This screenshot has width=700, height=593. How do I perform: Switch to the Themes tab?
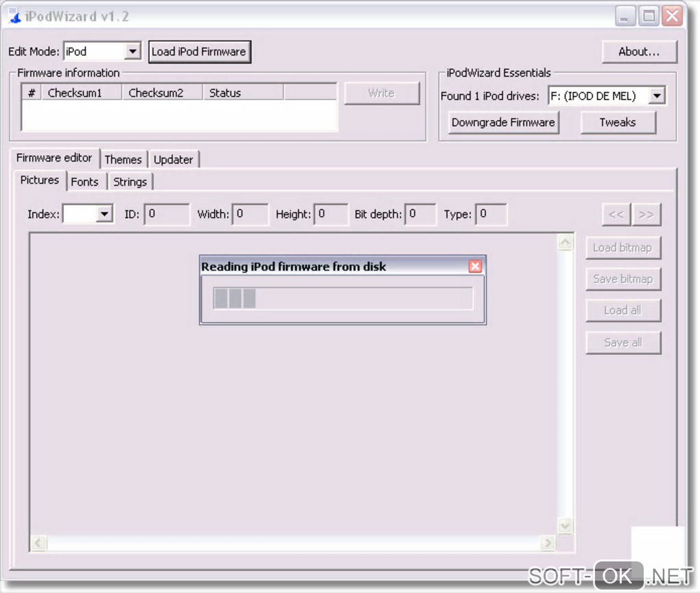click(x=124, y=159)
